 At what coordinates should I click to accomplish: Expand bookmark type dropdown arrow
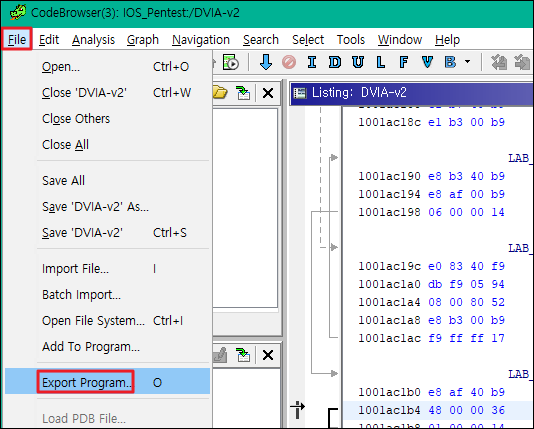(468, 62)
